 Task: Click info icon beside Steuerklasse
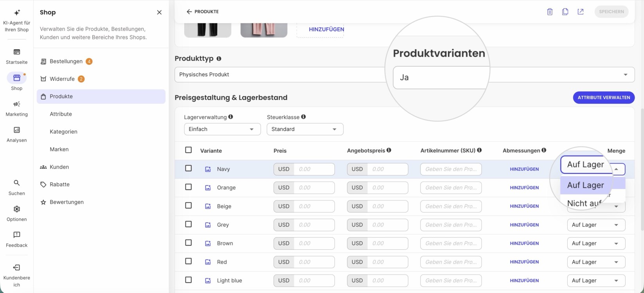303,117
